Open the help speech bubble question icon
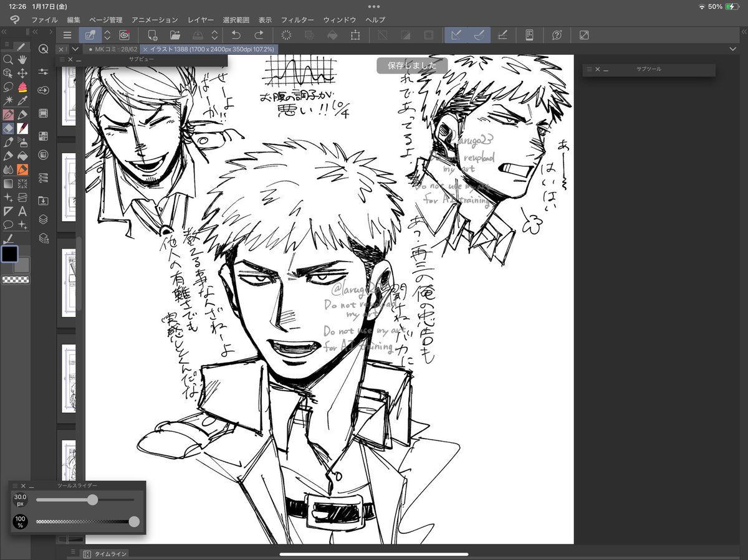 [x=557, y=35]
